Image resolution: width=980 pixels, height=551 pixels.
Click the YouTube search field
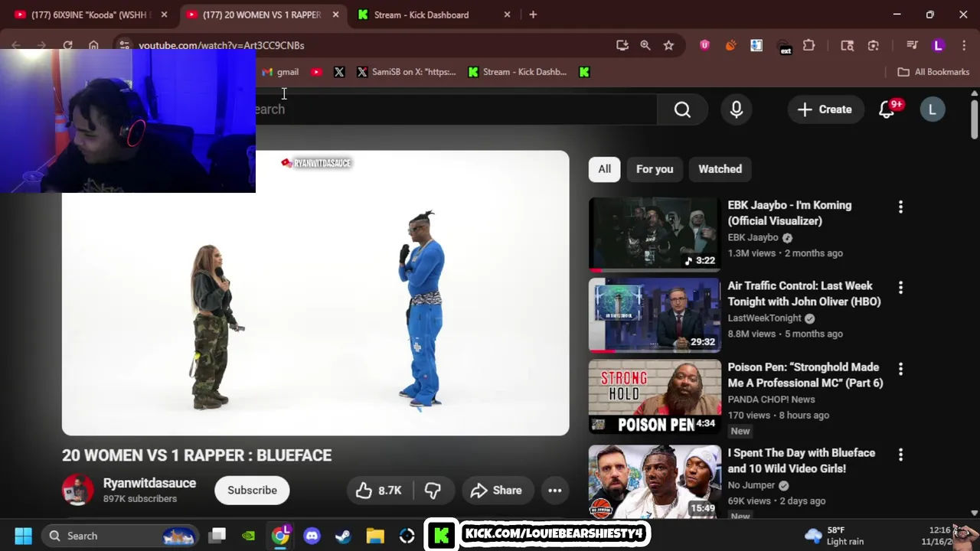tap(456, 109)
